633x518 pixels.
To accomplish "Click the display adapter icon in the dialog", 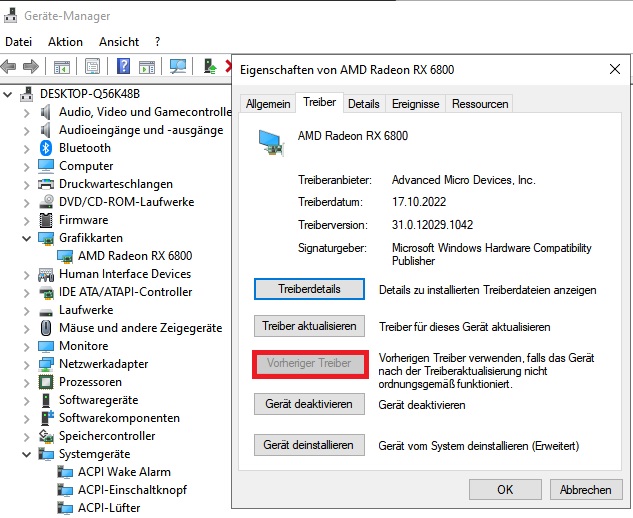I will coord(271,143).
